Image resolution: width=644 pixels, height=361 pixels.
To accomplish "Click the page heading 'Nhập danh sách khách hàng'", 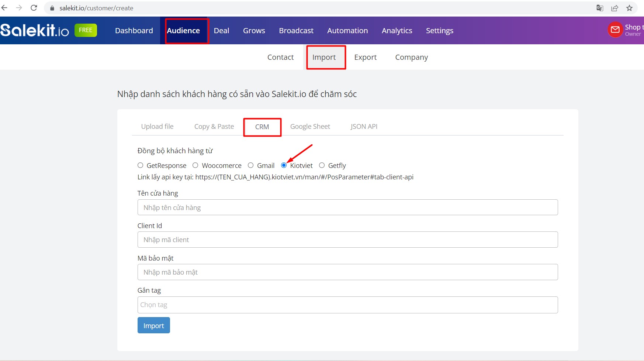I will click(237, 94).
